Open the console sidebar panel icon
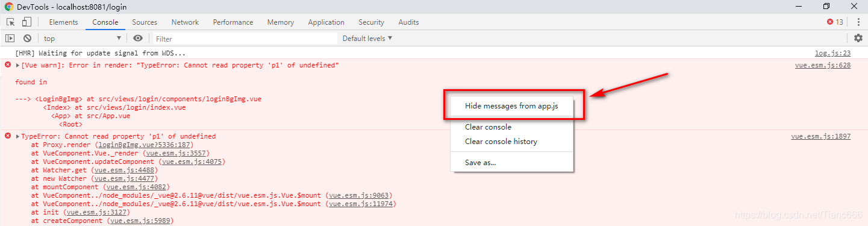 (x=10, y=38)
